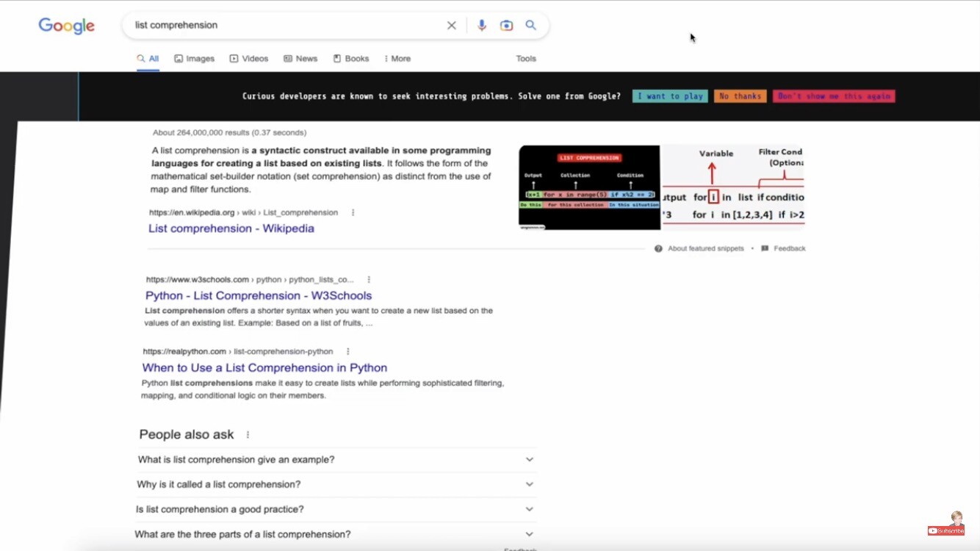Click the No thanks button
This screenshot has height=551, width=980.
(x=740, y=96)
